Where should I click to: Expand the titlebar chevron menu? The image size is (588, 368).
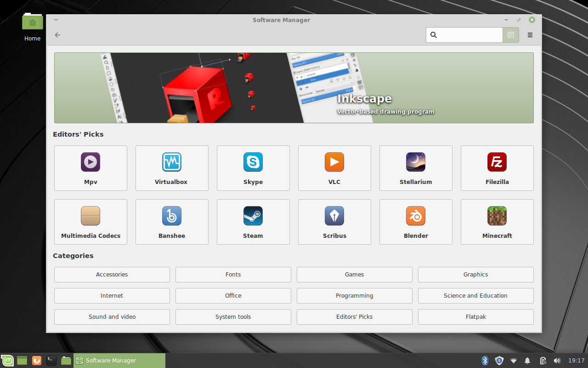point(56,20)
